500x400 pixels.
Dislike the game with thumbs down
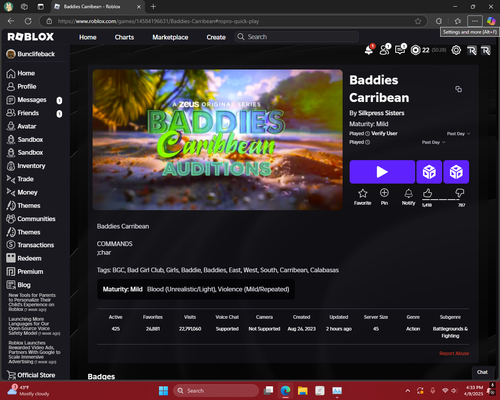pyautogui.click(x=459, y=193)
